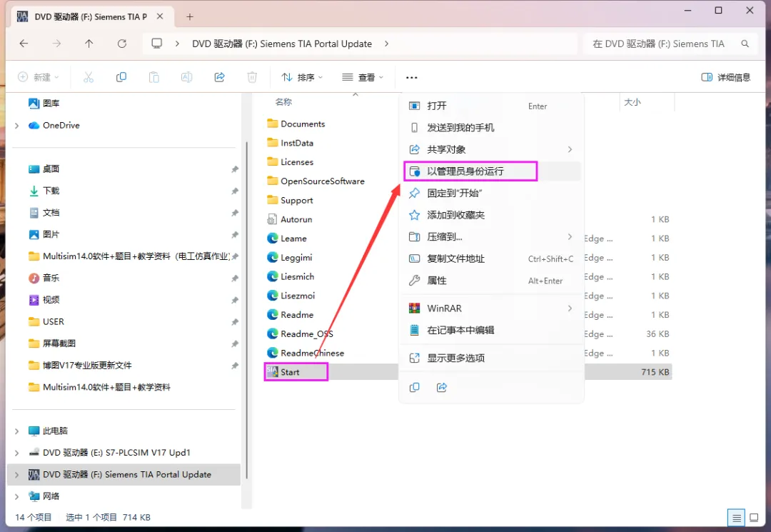
Task: Expand DVD drive (E:) S7-PLCSIM node
Action: point(16,453)
